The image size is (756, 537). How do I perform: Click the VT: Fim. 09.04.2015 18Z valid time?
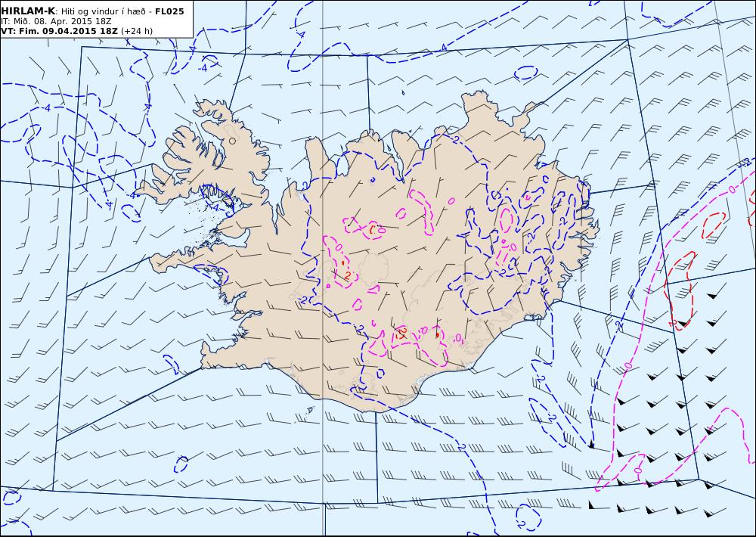pos(59,31)
